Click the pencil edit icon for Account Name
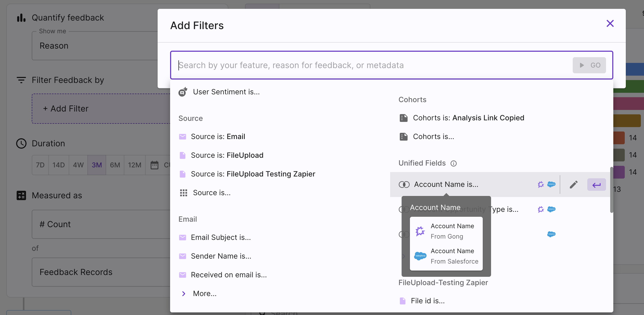 [x=574, y=185]
